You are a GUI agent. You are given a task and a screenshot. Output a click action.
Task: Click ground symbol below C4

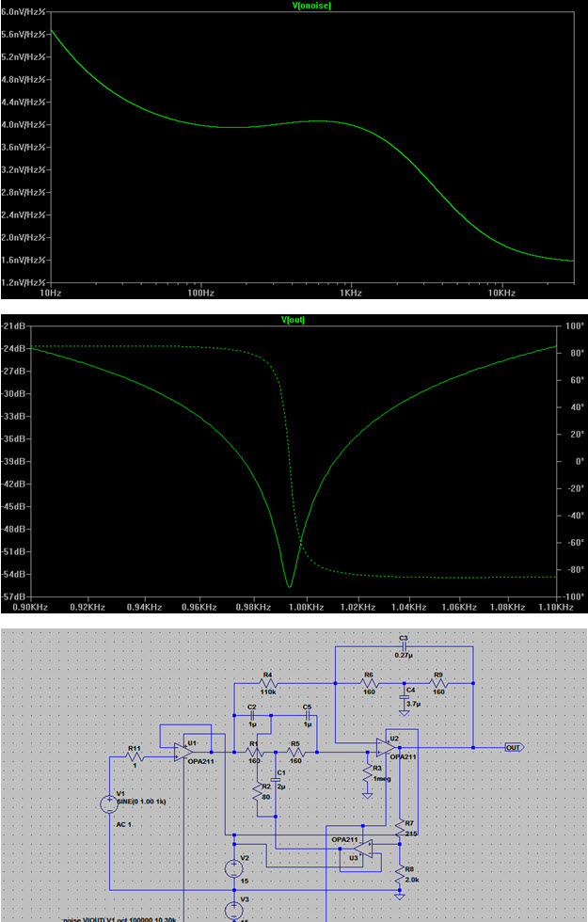(404, 713)
